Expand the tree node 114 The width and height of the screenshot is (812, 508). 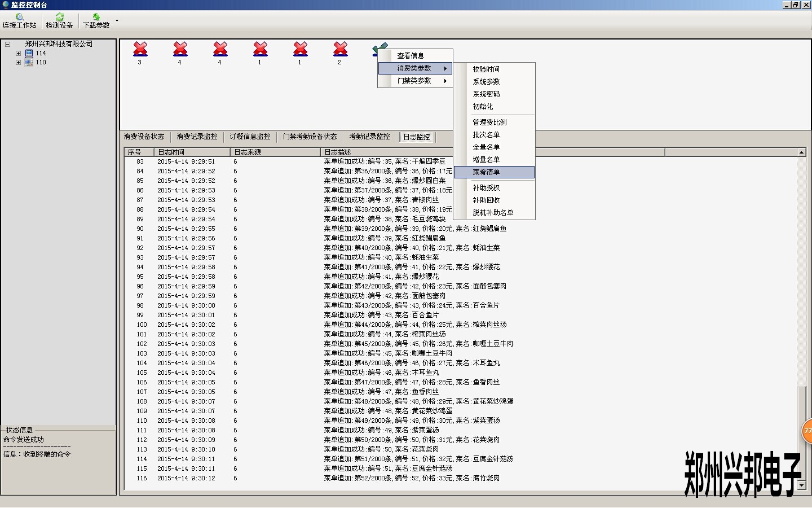pos(18,54)
